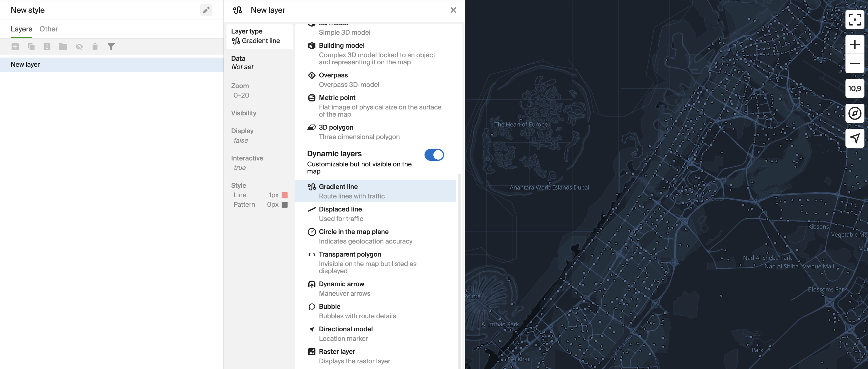Open the Zoom section 0–20

pyautogui.click(x=259, y=90)
